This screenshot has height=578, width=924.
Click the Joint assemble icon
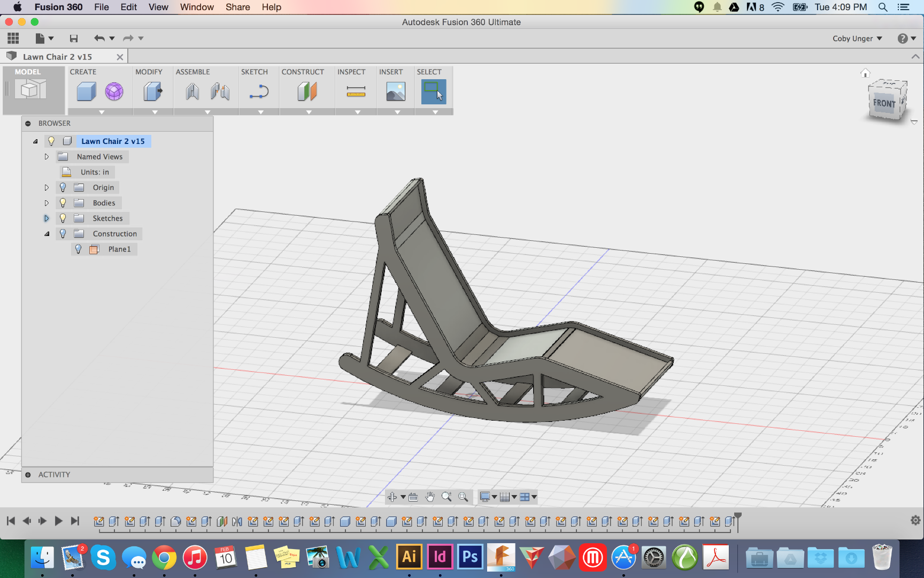click(220, 92)
